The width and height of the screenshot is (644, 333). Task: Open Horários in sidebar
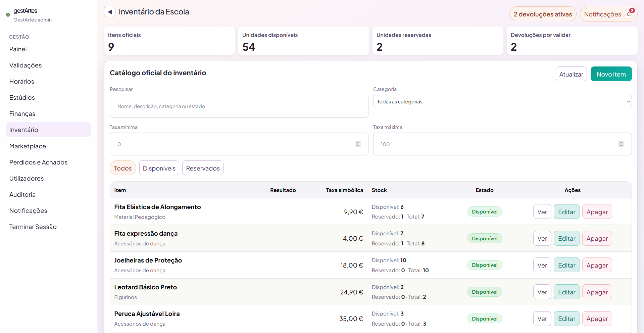point(48,81)
